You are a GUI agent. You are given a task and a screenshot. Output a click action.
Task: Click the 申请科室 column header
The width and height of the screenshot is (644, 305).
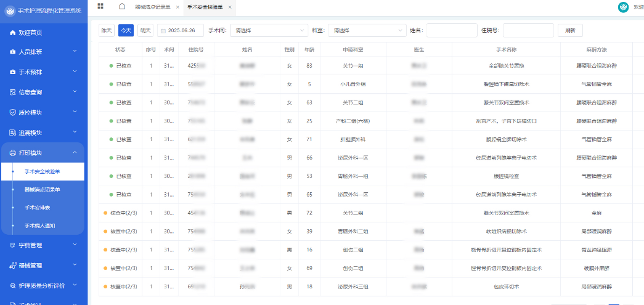tap(353, 50)
